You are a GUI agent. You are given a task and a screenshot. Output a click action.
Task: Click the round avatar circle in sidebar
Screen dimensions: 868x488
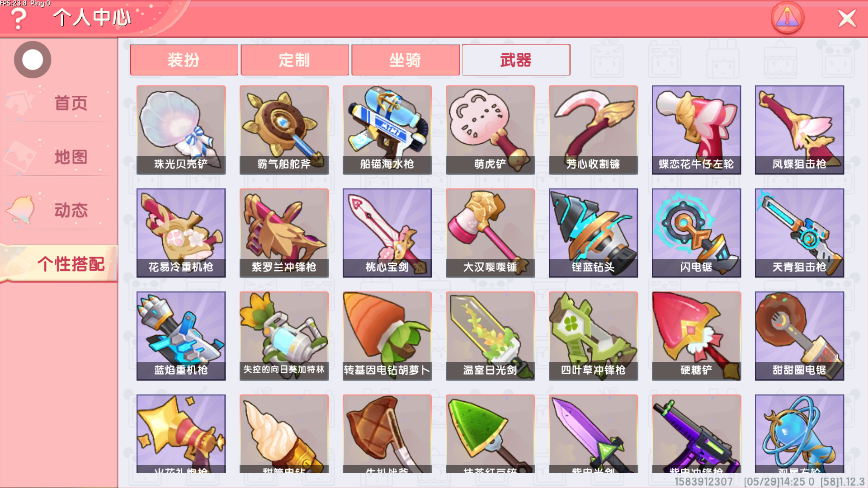33,60
